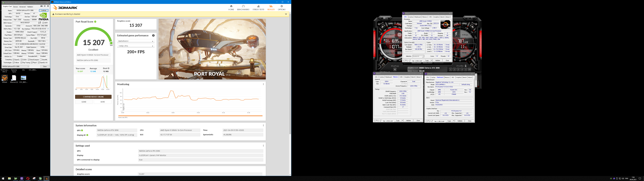Click the 3DMark icon in the taskbar

pyautogui.click(x=46, y=178)
